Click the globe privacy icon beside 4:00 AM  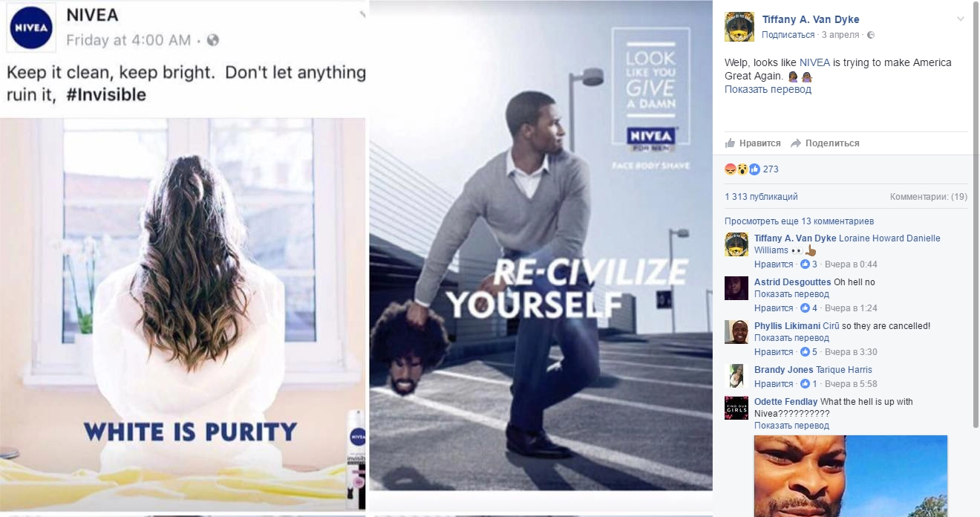pyautogui.click(x=212, y=39)
